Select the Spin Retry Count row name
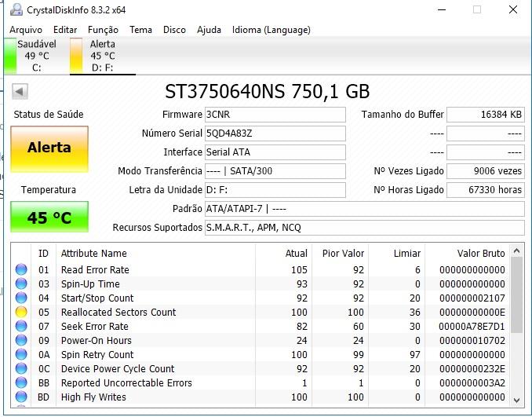532x417 pixels. 97,354
